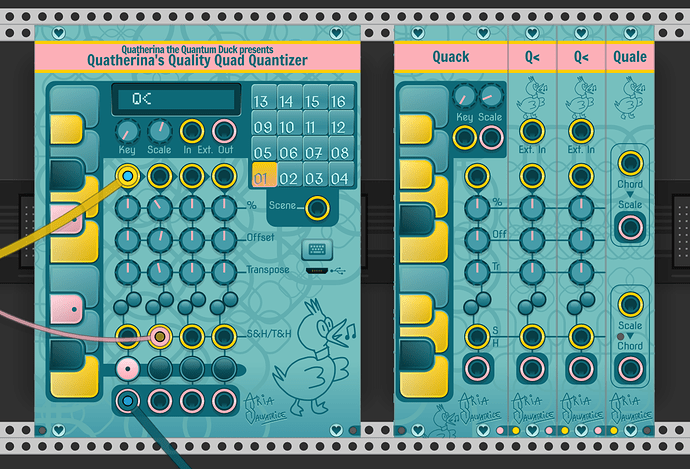Adjust fourth column Transpose knob on Quad Quantizer
Viewport: 690px width, 469px height.
pyautogui.click(x=224, y=272)
